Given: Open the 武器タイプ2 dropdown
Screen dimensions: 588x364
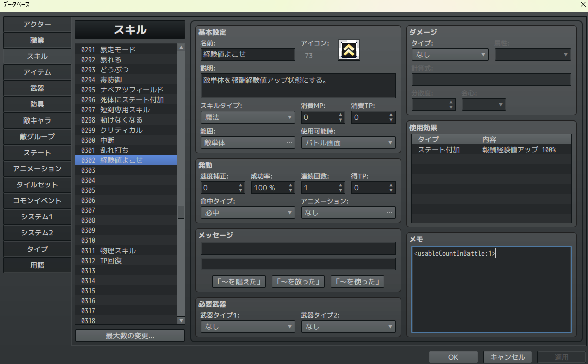Looking at the screenshot, I should [x=348, y=326].
